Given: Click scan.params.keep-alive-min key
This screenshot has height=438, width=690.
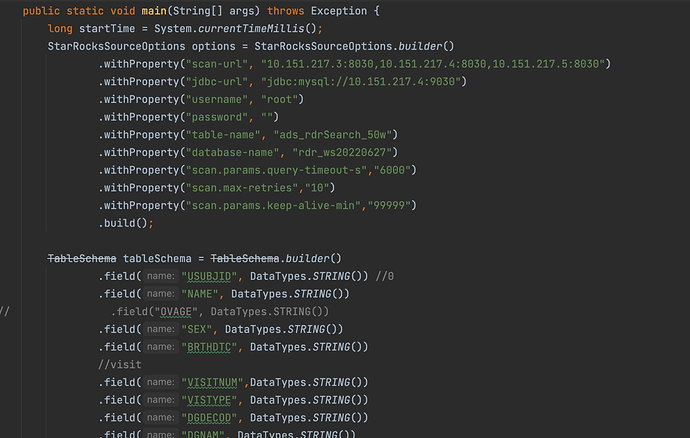Looking at the screenshot, I should [273, 206].
